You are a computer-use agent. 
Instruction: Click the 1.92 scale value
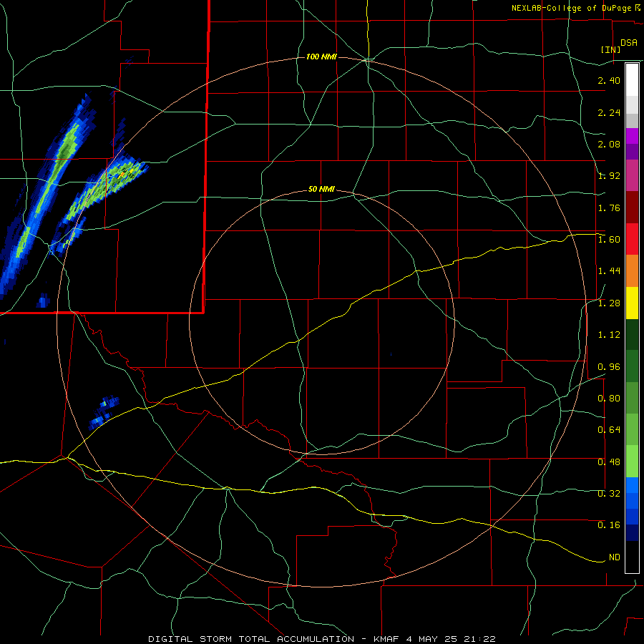609,176
